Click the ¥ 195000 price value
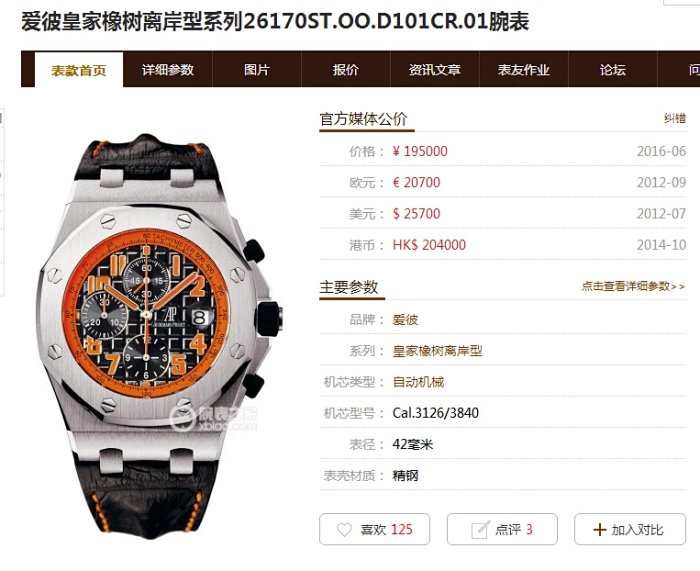The height and width of the screenshot is (571, 700). tap(420, 151)
